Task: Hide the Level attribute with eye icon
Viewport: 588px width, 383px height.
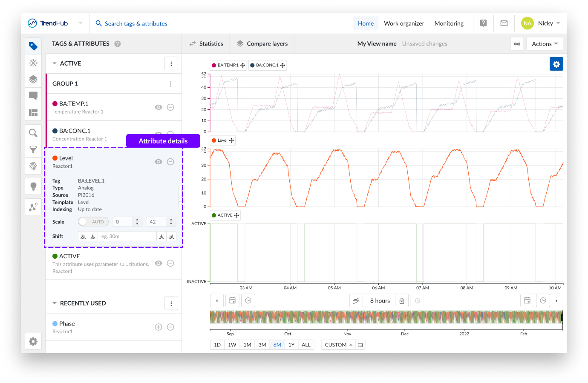Action: tap(159, 162)
